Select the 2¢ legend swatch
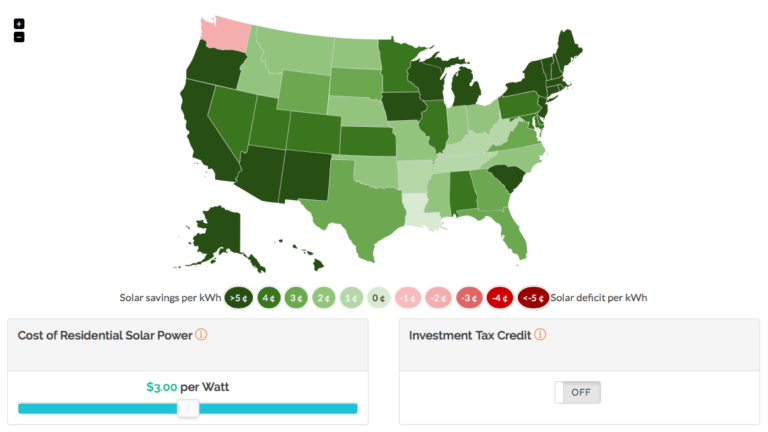768x432 pixels. [324, 298]
